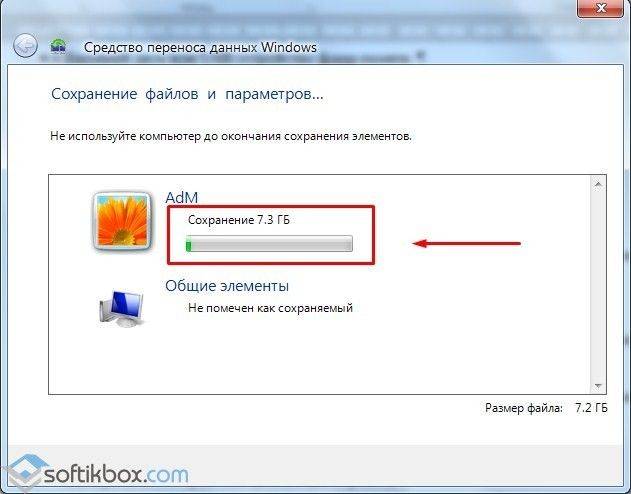Click the softikbox.com watermark logo
The image size is (631, 494).
(95, 473)
